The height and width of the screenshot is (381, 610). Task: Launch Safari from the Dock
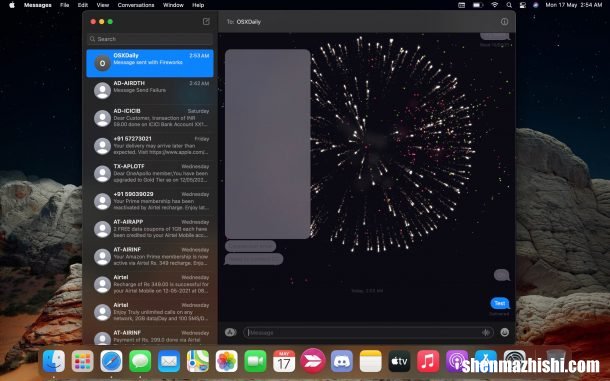(x=111, y=361)
